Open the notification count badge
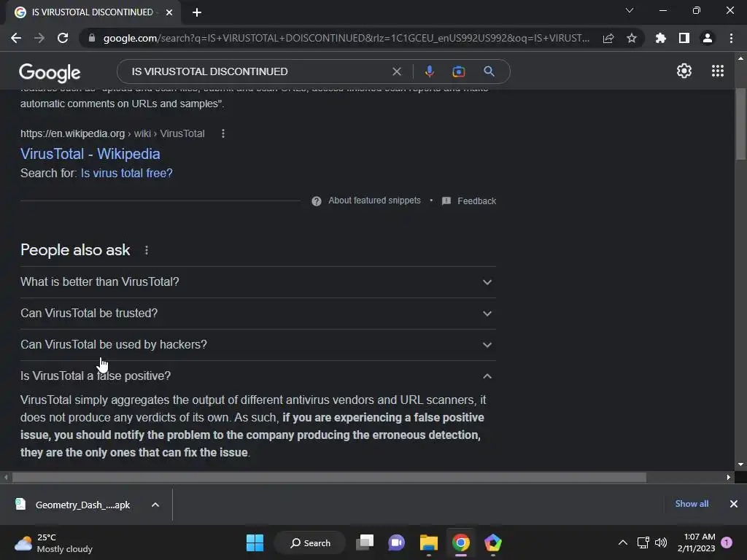This screenshot has height=560, width=747. tap(727, 542)
